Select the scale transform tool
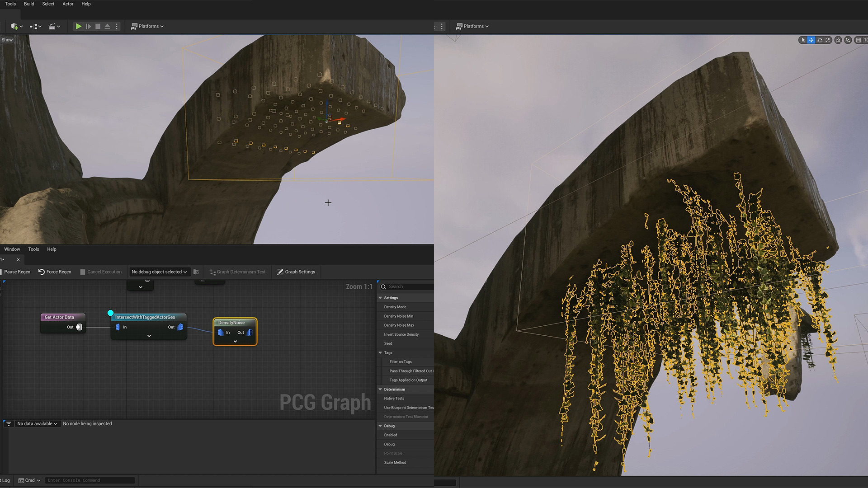Image resolution: width=868 pixels, height=488 pixels. tap(828, 40)
